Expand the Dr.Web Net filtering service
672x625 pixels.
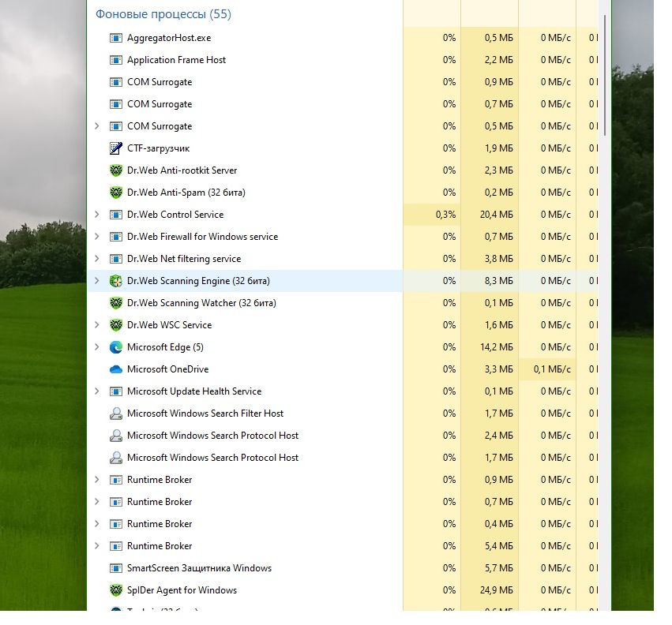coord(97,259)
